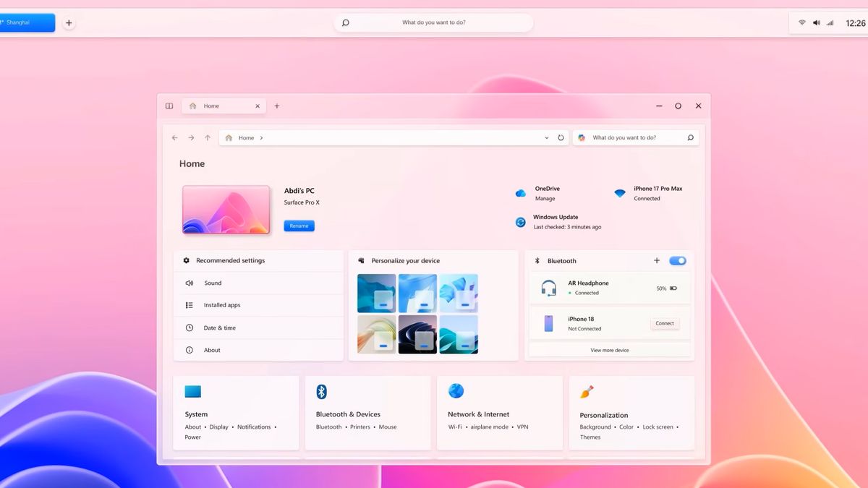The height and width of the screenshot is (488, 868).
Task: Open a new tab with plus icon
Action: pyautogui.click(x=277, y=106)
